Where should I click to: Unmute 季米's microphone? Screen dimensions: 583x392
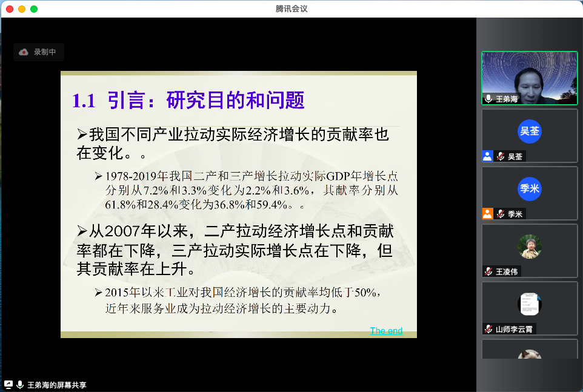point(500,213)
